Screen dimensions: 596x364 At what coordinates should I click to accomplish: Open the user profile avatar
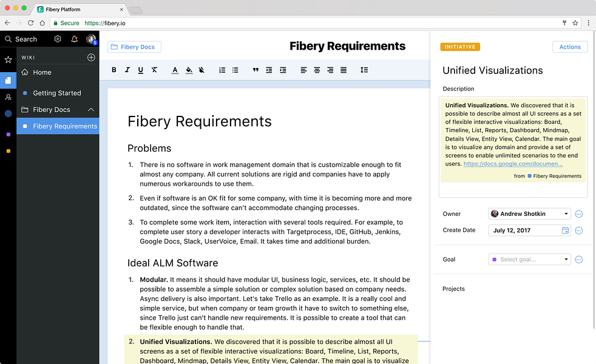click(x=91, y=39)
